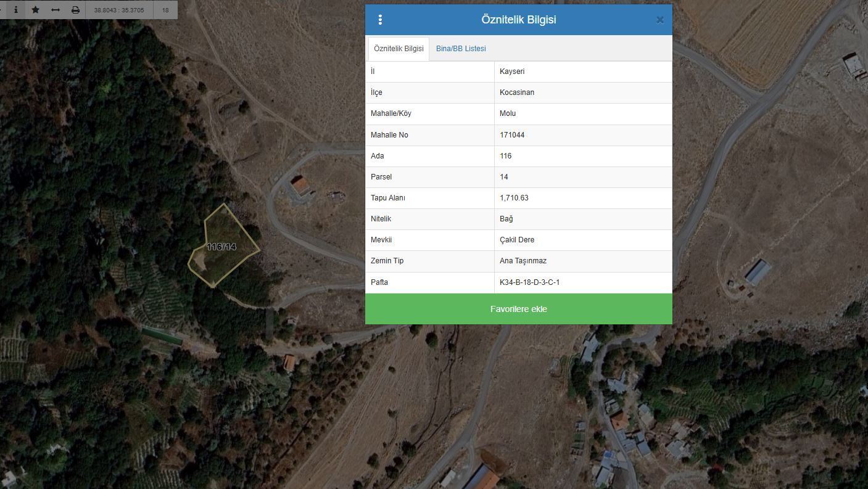The width and height of the screenshot is (868, 489).
Task: Open favorites with the star icon
Action: [x=36, y=10]
